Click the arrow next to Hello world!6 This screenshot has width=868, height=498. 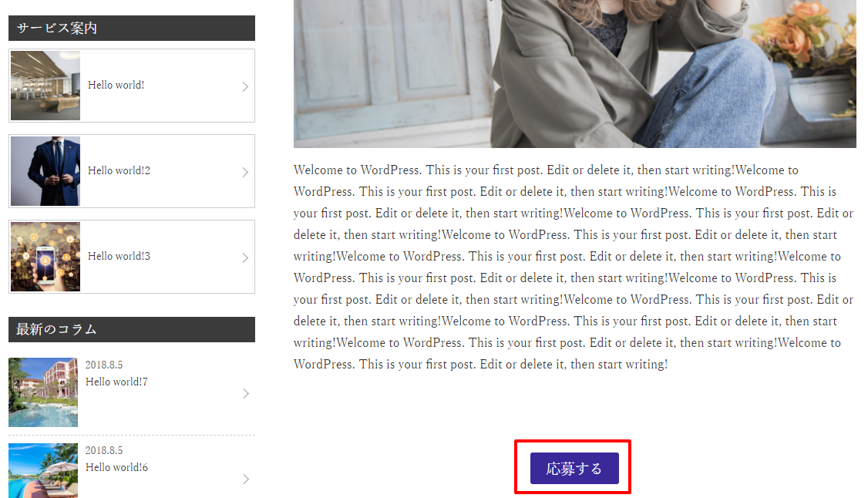click(x=246, y=479)
